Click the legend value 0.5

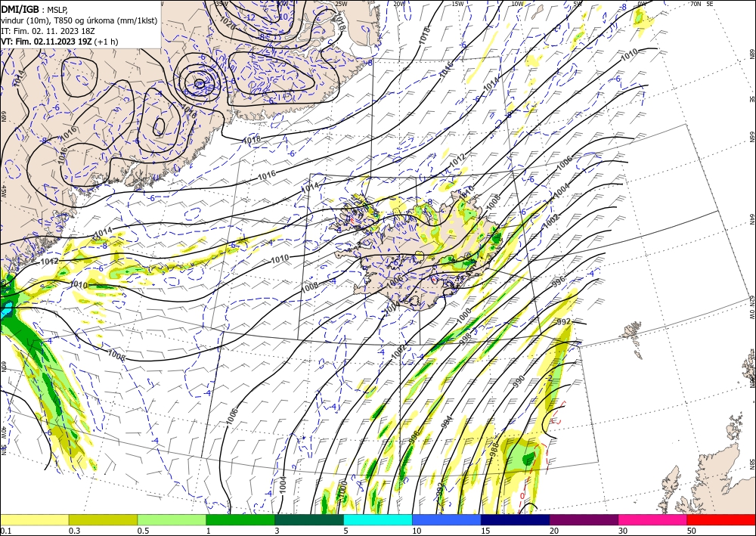point(143,531)
